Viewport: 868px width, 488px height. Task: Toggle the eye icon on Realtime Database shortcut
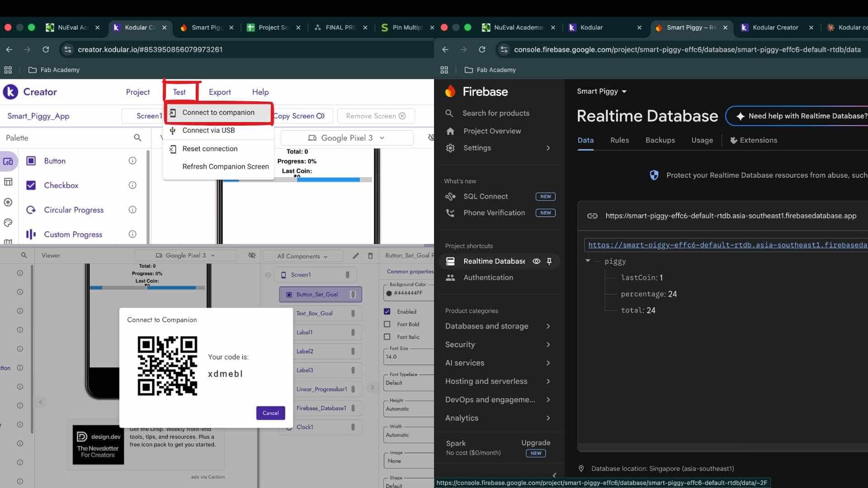(x=536, y=261)
